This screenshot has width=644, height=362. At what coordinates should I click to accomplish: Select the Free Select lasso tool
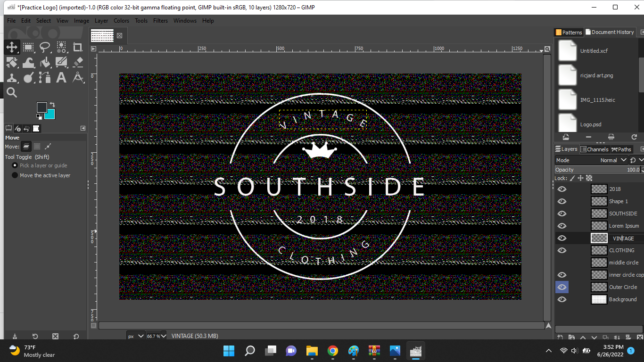click(x=45, y=47)
